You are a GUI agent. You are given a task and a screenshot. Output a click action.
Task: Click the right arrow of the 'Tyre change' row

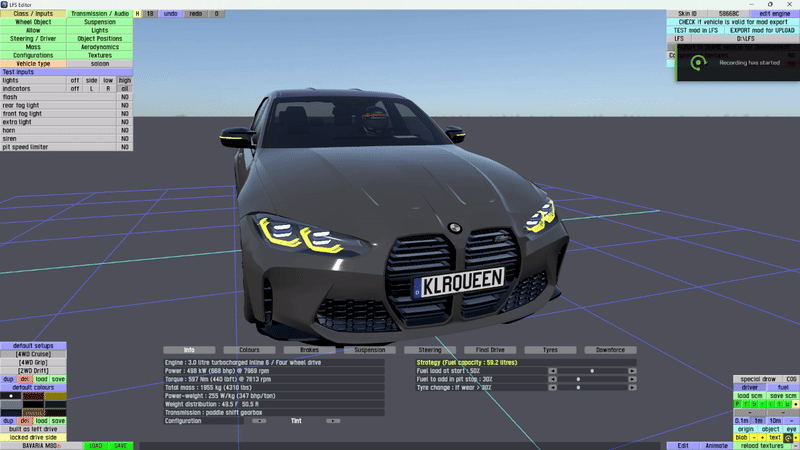click(x=632, y=387)
